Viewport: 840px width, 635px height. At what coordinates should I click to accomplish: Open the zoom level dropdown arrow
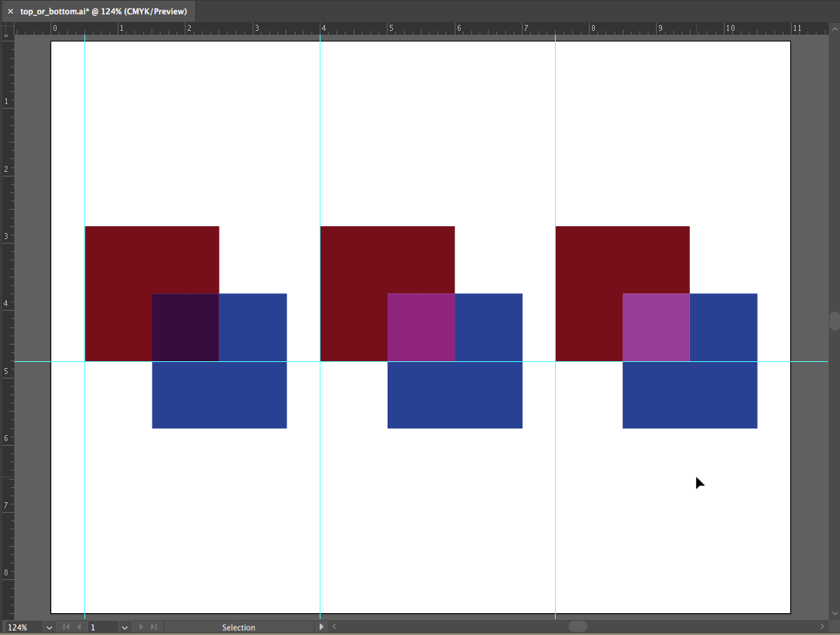49,627
